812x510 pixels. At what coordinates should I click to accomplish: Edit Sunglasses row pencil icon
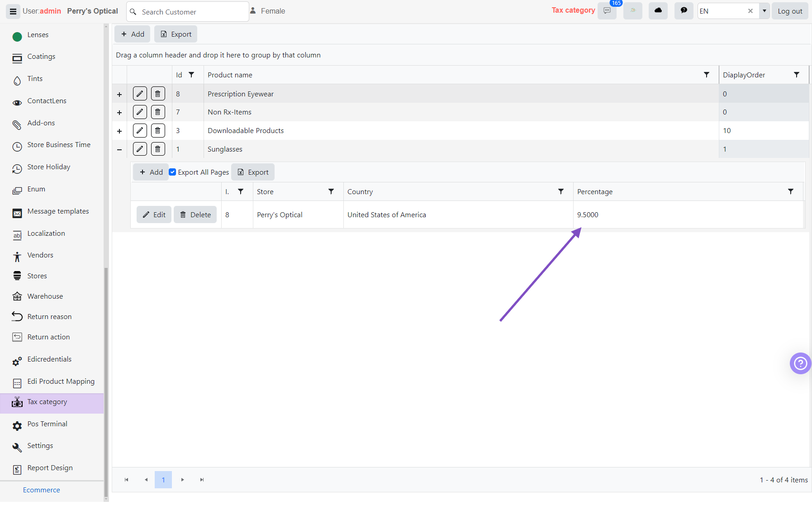(140, 149)
